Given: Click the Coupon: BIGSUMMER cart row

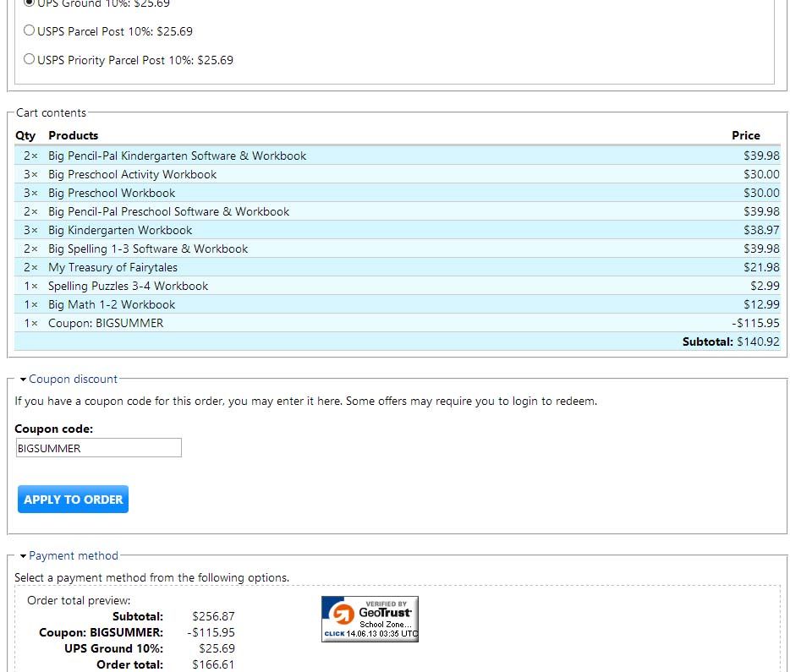Looking at the screenshot, I should (106, 324).
